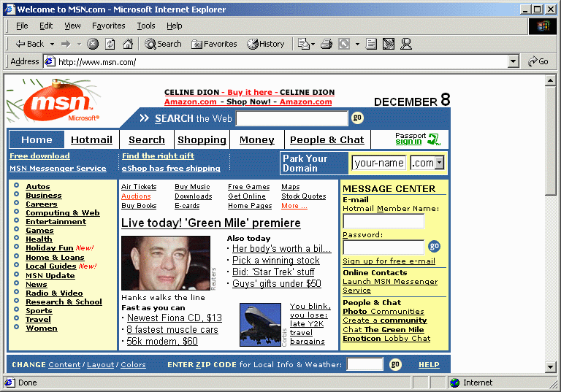Go to the browser Home page icon
This screenshot has height=392, width=561.
tap(128, 44)
